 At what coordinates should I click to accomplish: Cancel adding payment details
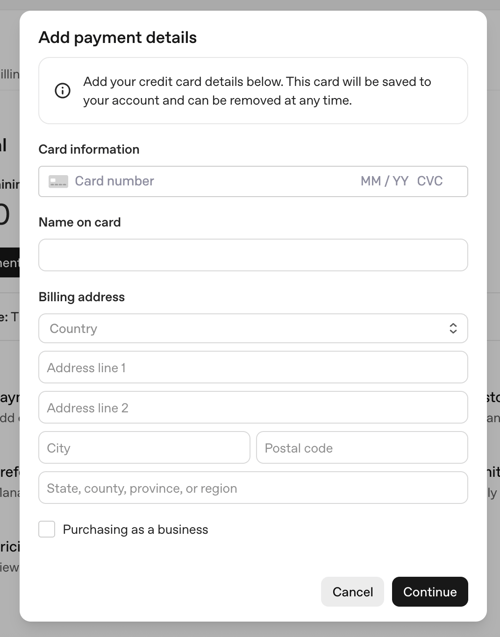coord(352,592)
